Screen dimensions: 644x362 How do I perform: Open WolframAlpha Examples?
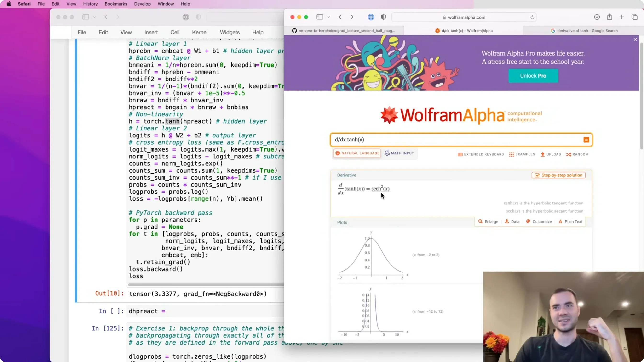click(522, 154)
